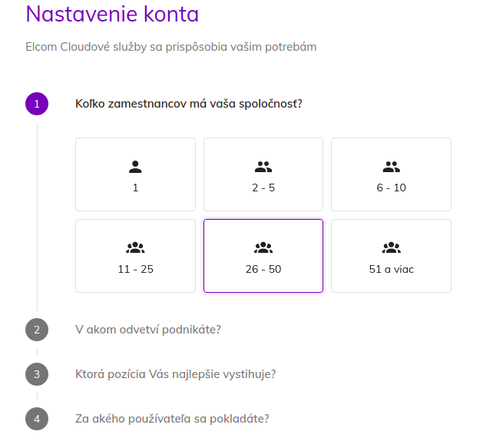Viewport: 483px width, 448px height.
Task: Click the group icon above 11 - 25
Action: point(135,247)
